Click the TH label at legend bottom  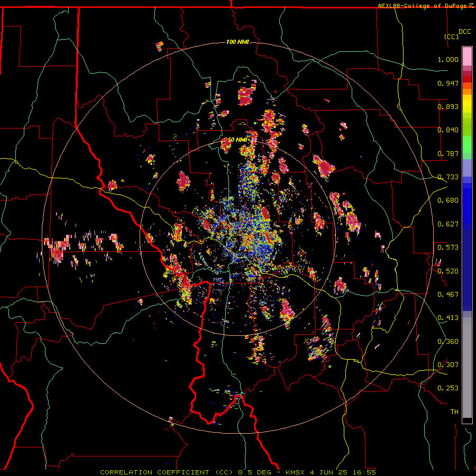pyautogui.click(x=454, y=412)
